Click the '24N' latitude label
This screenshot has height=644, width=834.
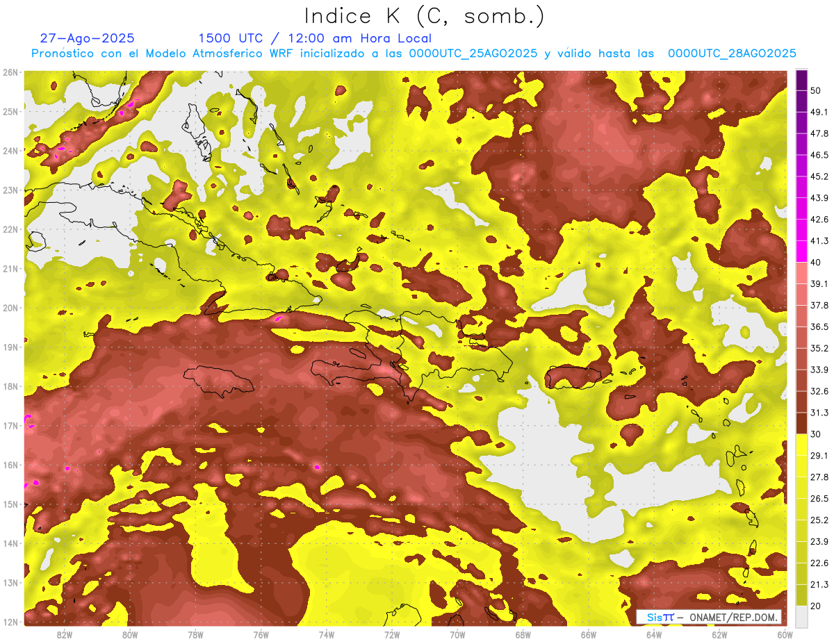pyautogui.click(x=10, y=151)
